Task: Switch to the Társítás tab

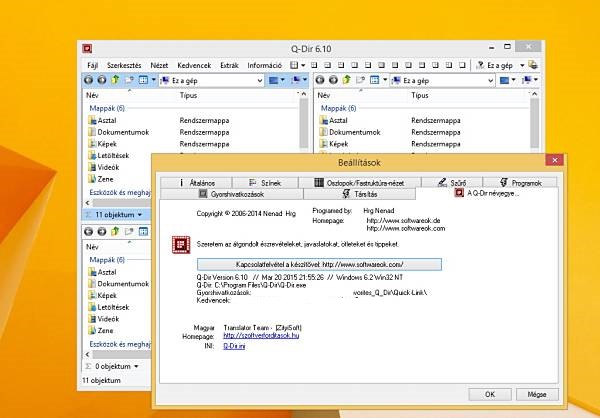Action: (x=359, y=194)
